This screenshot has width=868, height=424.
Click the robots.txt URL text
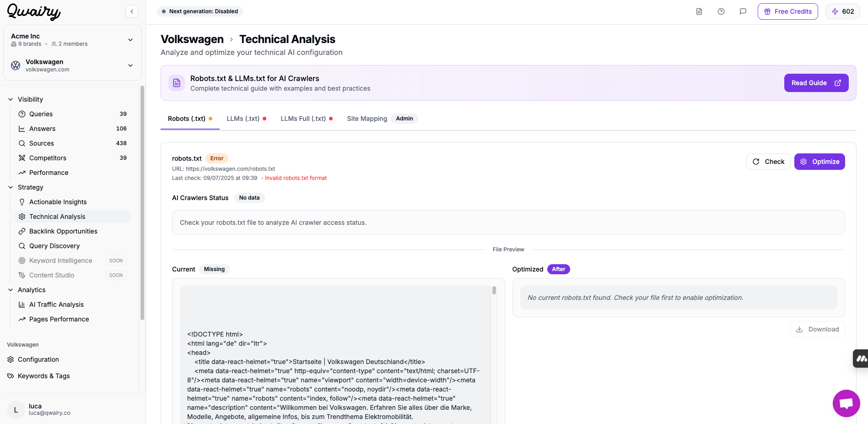coord(224,169)
